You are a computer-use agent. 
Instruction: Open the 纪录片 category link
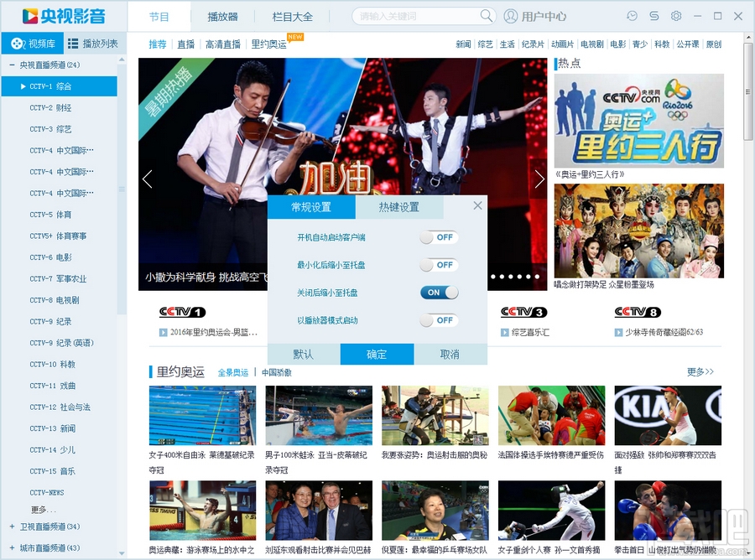click(533, 44)
